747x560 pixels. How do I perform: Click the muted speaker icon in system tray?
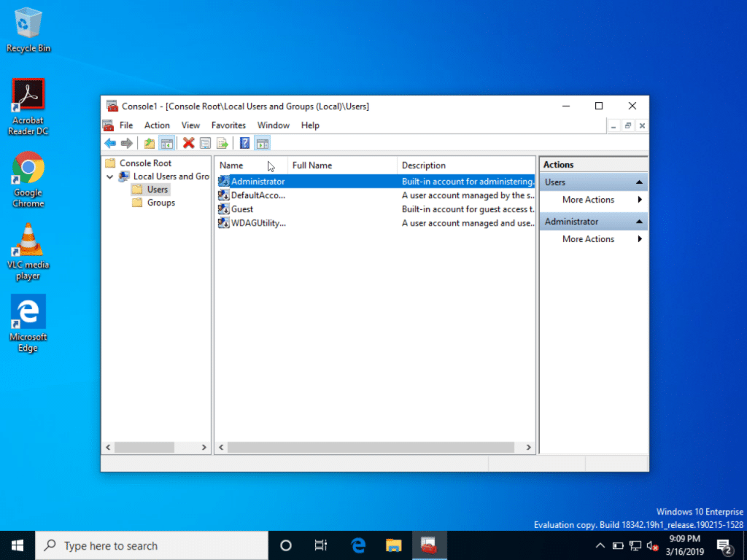652,545
